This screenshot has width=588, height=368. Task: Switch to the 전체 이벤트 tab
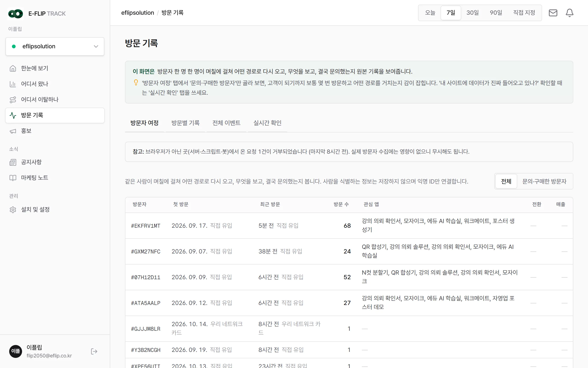pyautogui.click(x=226, y=123)
